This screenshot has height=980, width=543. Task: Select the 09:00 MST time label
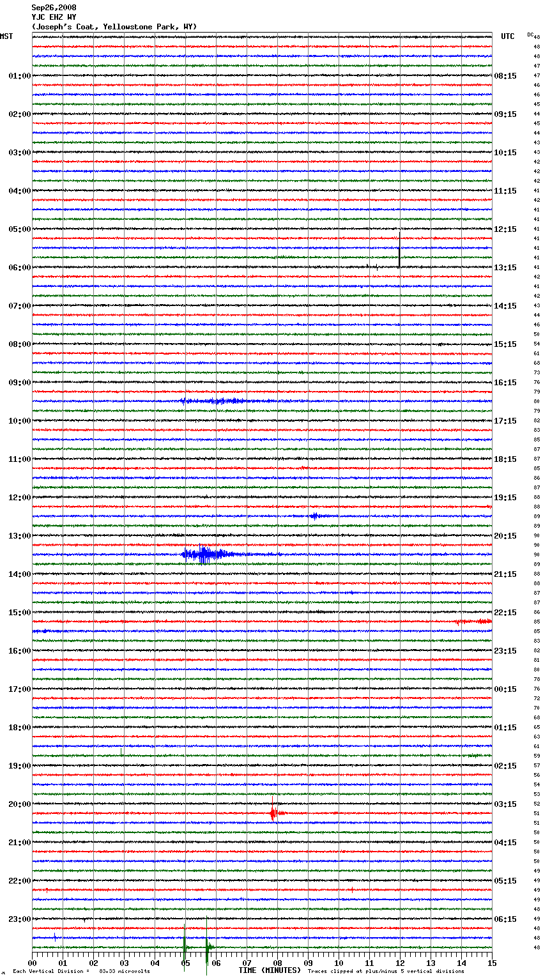tap(20, 383)
